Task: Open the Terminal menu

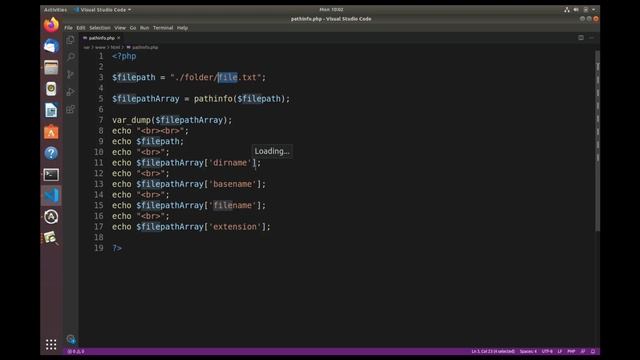Action: [163, 28]
